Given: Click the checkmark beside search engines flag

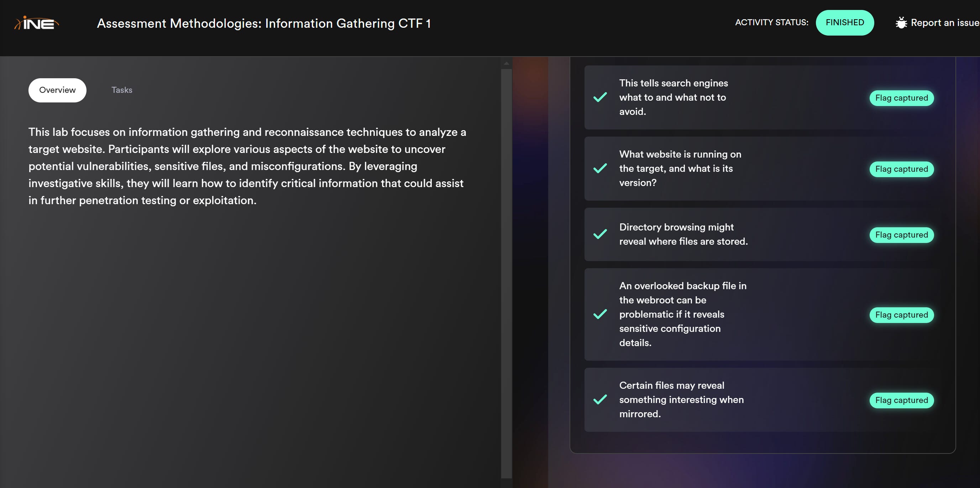Looking at the screenshot, I should coord(600,97).
